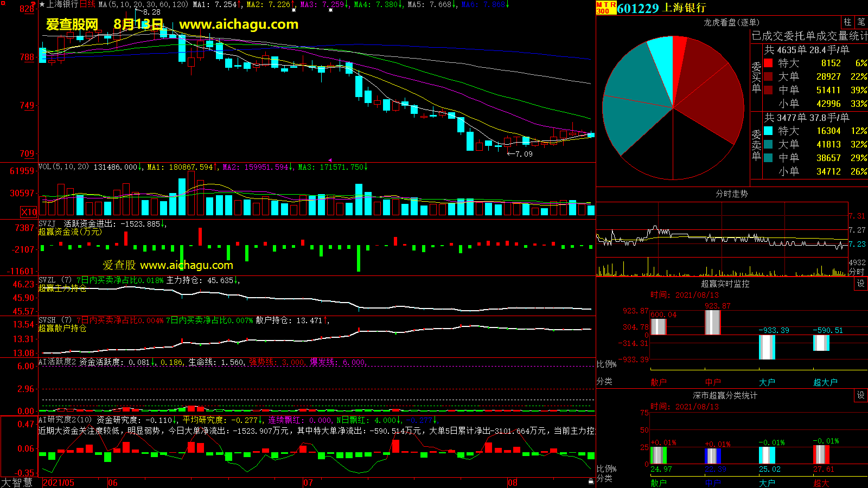Open the 日线 period selector
Image resolution: width=868 pixels, height=488 pixels.
coord(87,4)
